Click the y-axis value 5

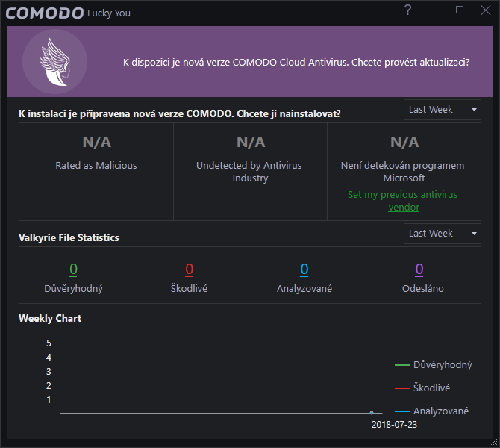click(49, 343)
